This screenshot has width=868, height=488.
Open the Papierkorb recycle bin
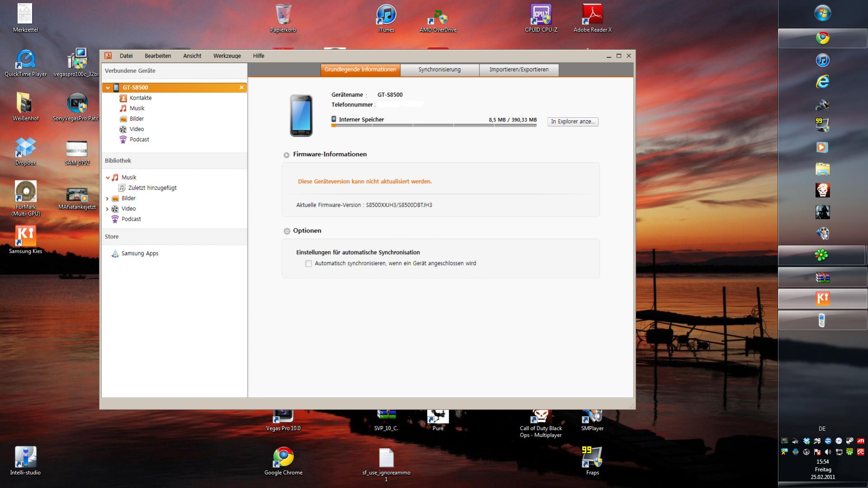click(283, 19)
